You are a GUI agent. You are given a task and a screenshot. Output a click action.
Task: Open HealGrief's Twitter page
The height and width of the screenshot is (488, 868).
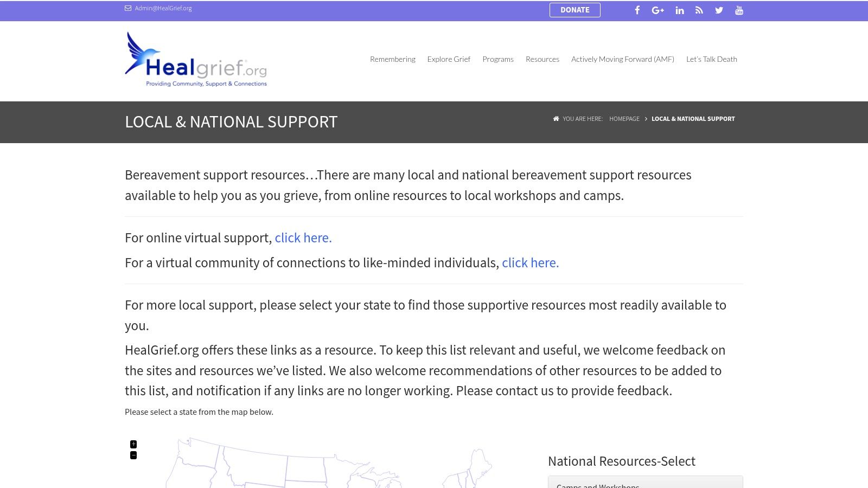[719, 10]
